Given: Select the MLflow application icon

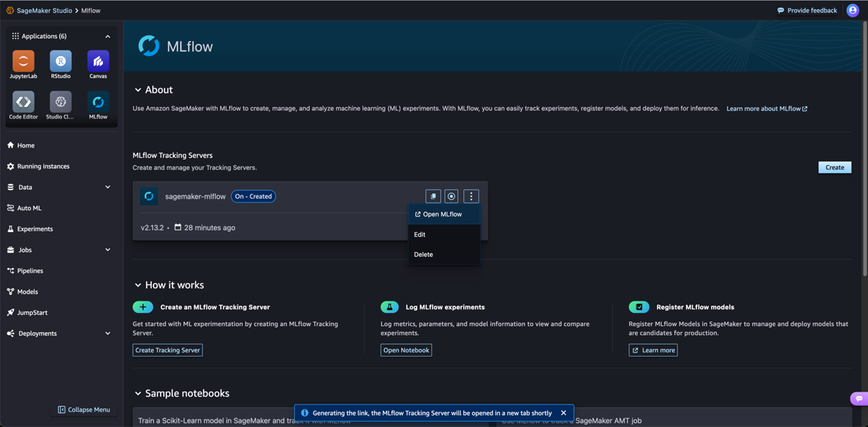Looking at the screenshot, I should click(x=98, y=103).
